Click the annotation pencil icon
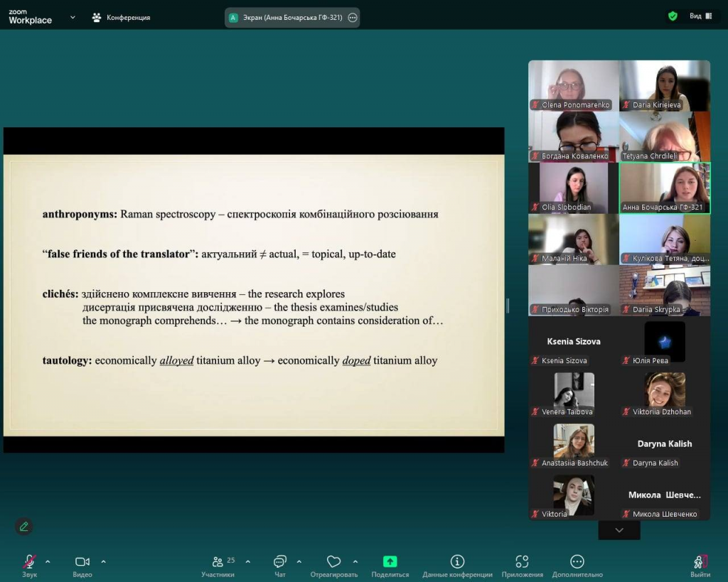This screenshot has width=728, height=582. point(24,527)
